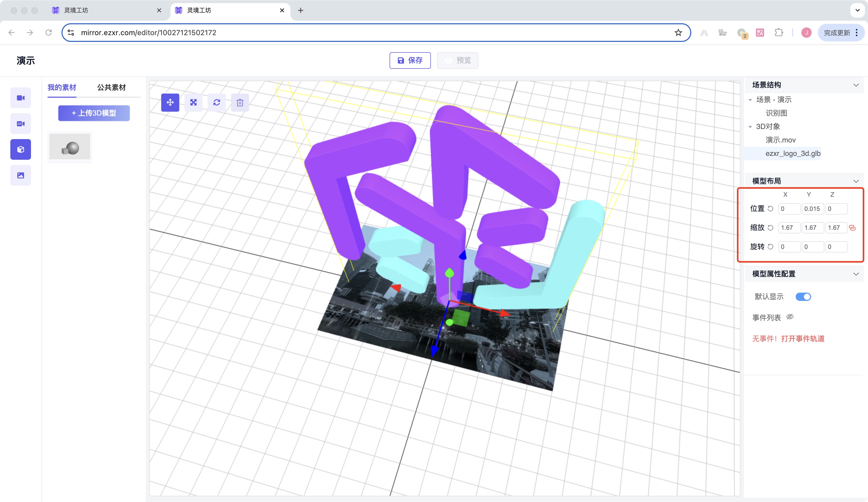Click the trash delete icon in viewport
Image resolution: width=868 pixels, height=502 pixels.
tap(240, 102)
